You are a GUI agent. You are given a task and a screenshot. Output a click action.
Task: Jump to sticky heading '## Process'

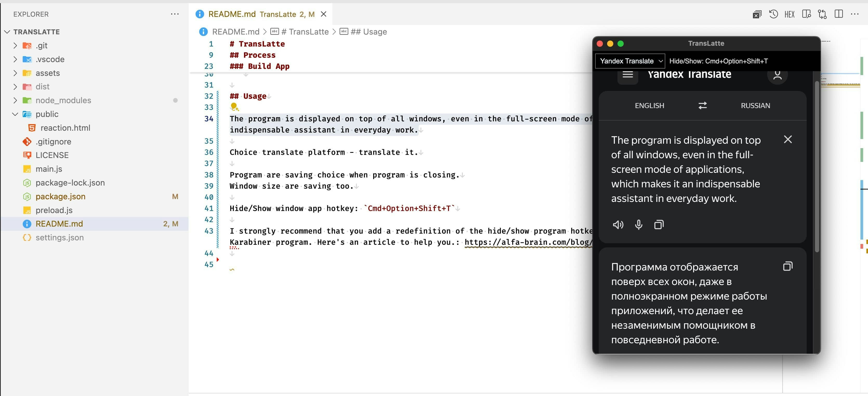pos(252,55)
